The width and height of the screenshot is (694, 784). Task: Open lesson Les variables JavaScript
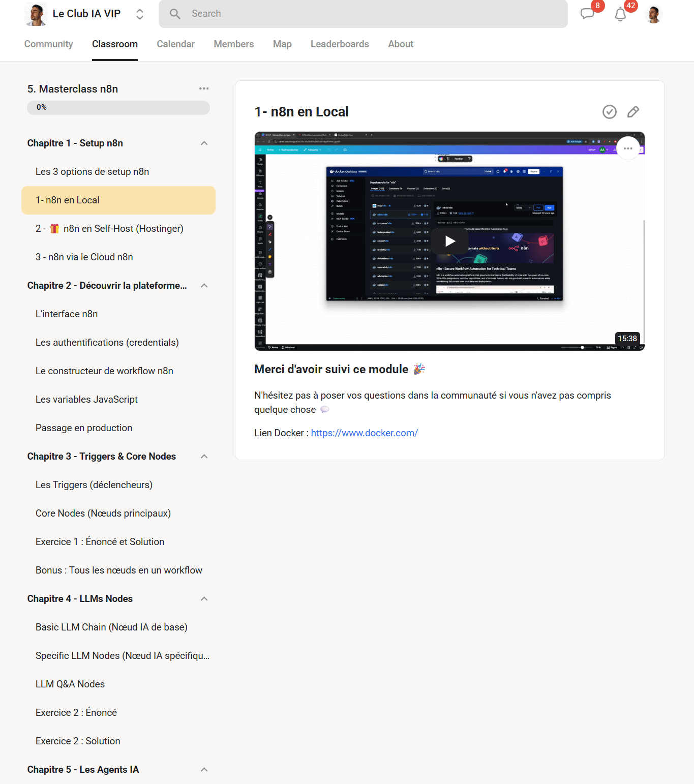tap(118, 400)
